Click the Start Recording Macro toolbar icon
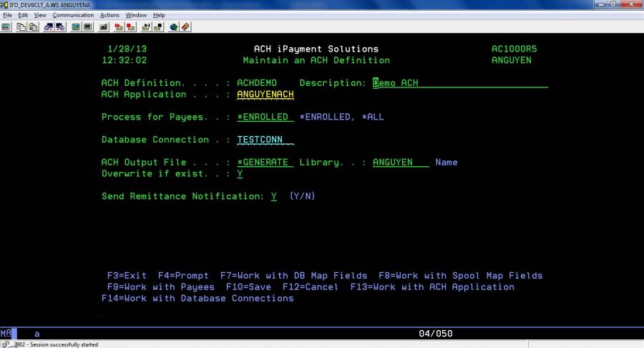 (119, 27)
